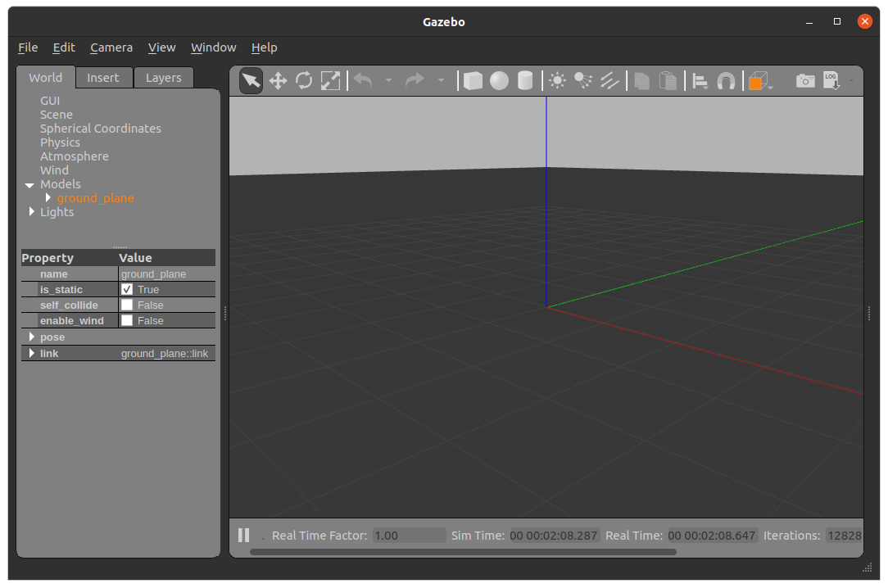Click the Real Time value
This screenshot has width=888, height=588.
pos(711,536)
